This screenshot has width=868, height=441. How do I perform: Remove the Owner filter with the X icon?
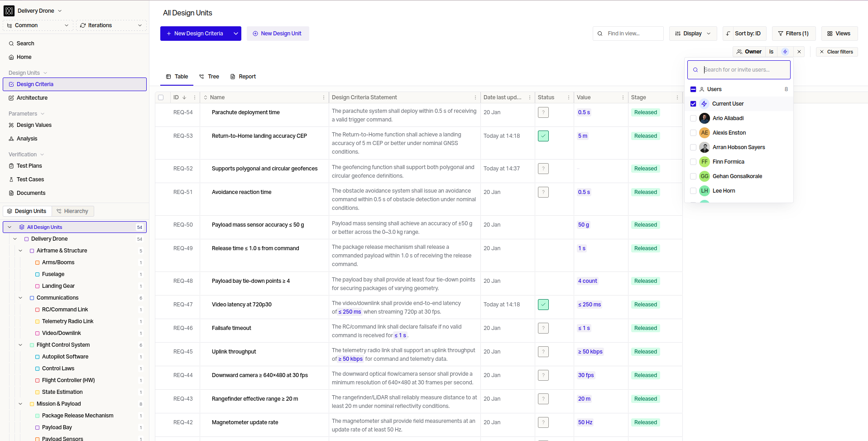[x=799, y=52]
